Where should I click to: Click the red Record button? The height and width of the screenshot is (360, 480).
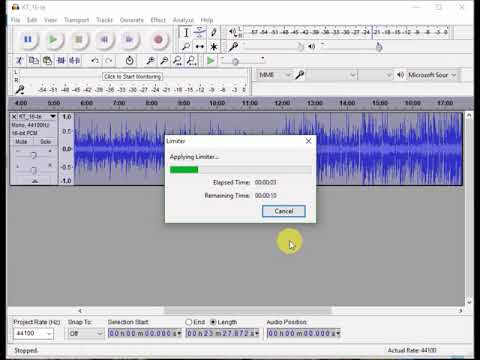point(159,40)
